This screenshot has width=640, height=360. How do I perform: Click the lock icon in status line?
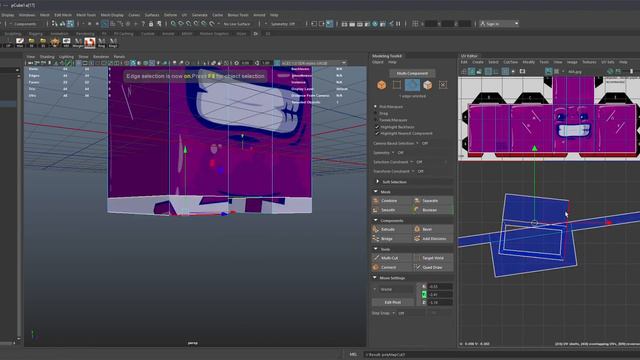(x=151, y=24)
